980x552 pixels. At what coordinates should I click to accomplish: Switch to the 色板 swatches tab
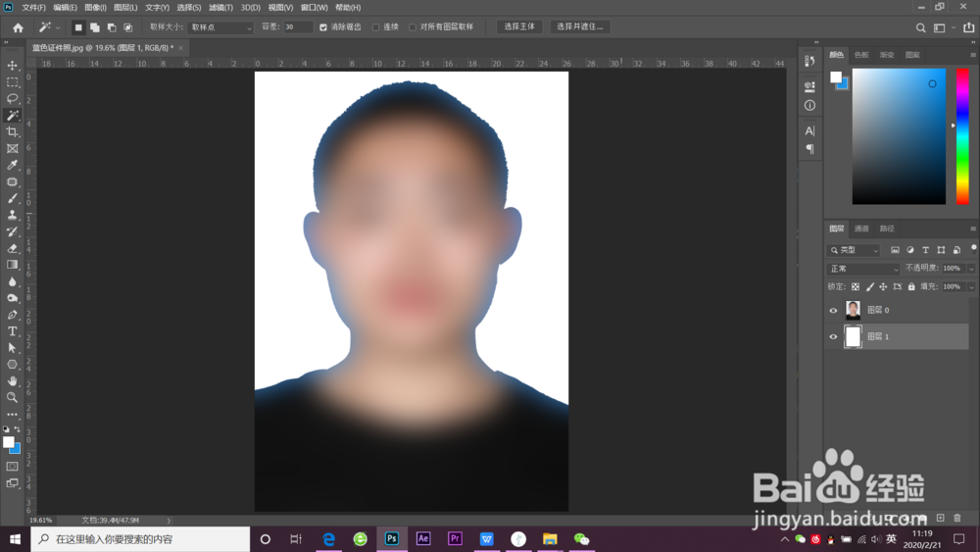coord(861,55)
